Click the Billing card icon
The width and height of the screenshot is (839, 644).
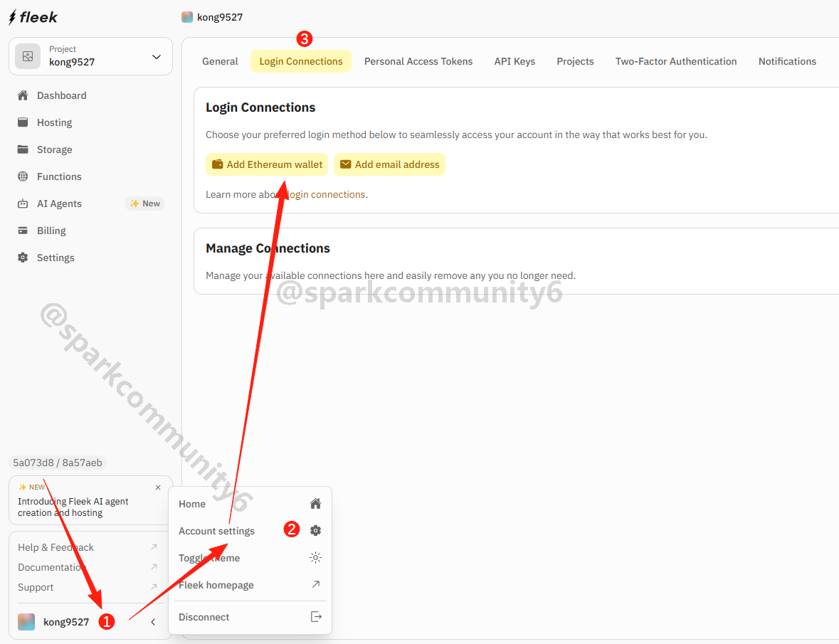coord(23,231)
